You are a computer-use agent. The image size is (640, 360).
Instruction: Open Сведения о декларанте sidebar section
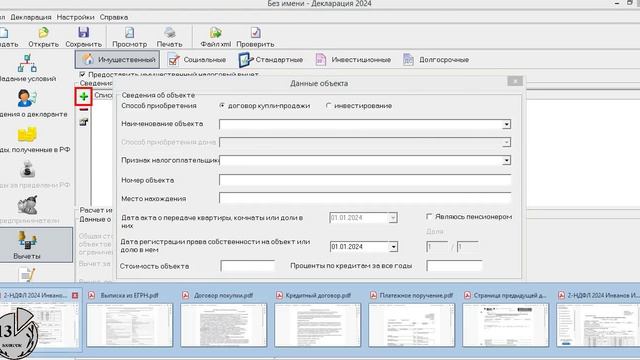tap(27, 103)
